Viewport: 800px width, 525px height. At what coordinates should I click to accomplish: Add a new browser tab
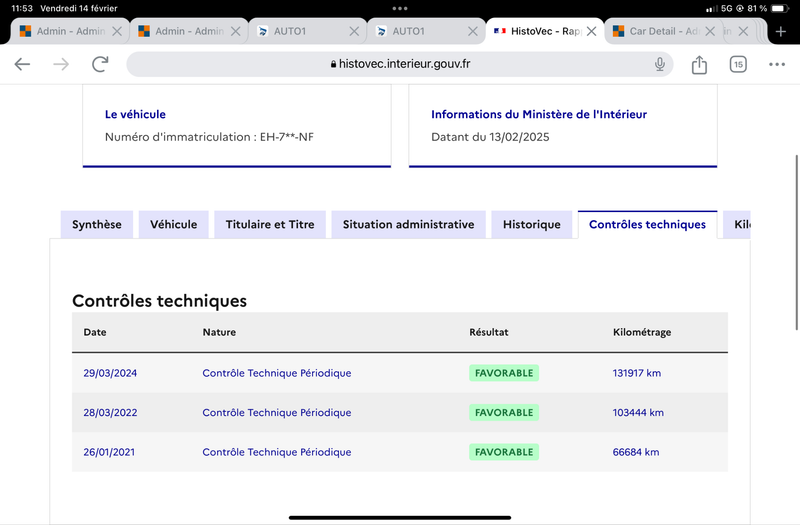pos(781,32)
